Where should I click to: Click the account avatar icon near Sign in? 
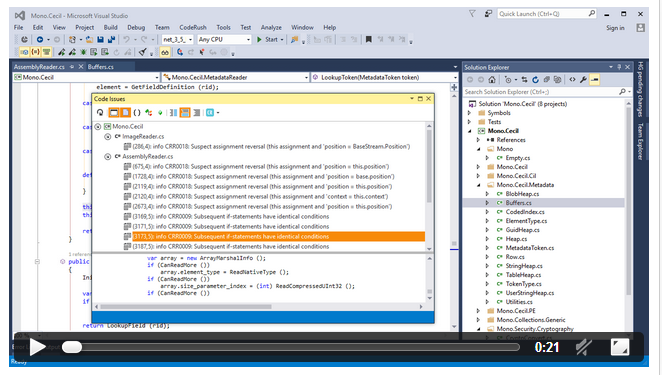pos(640,27)
